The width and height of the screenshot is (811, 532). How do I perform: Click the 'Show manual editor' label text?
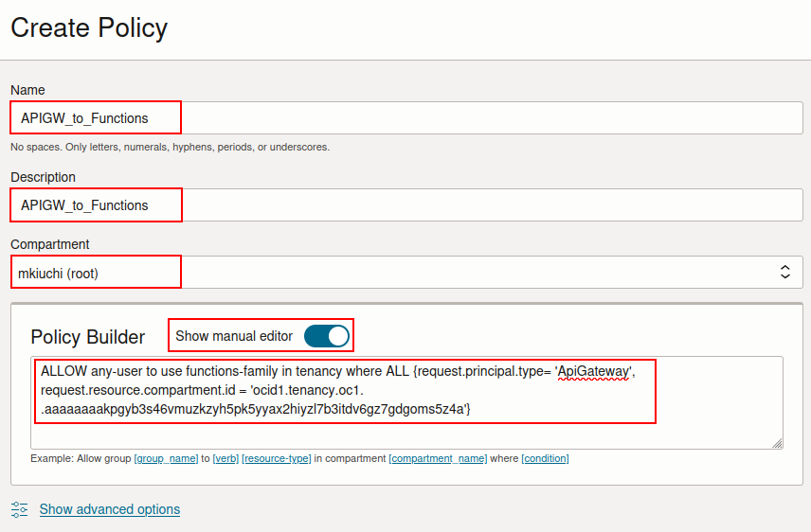click(x=234, y=336)
